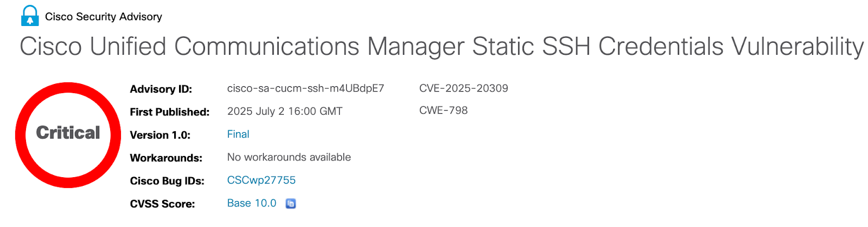Open bug ID CSCwp27755 link
Image resolution: width=868 pixels, height=227 pixels.
tap(261, 180)
